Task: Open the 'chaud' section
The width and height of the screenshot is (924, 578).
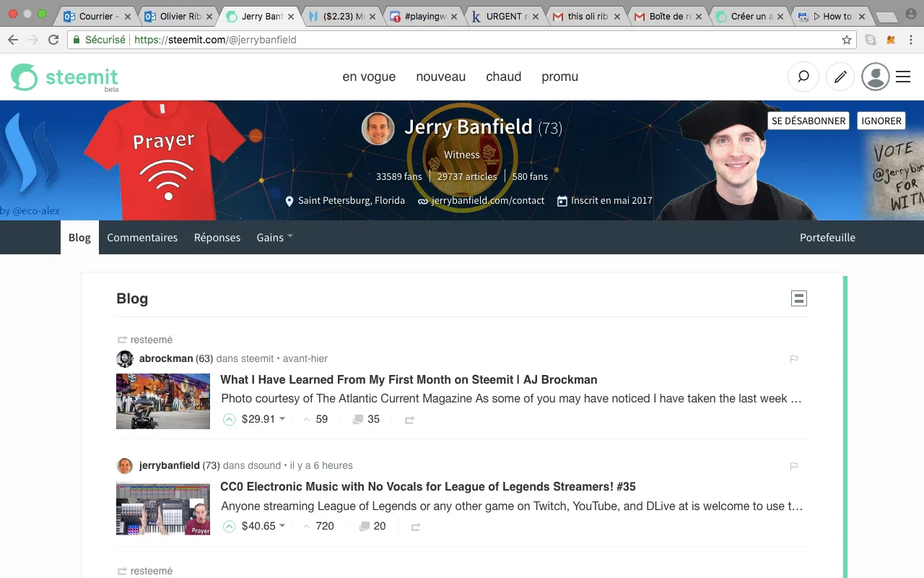Action: [503, 77]
